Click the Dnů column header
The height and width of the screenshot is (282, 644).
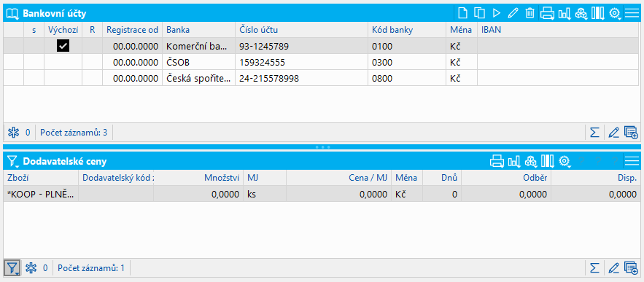[x=441, y=178]
